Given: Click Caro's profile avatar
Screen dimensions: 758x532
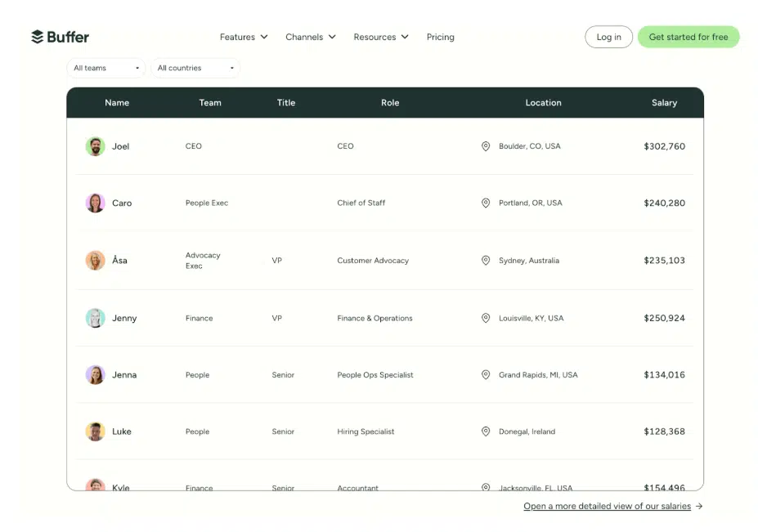Looking at the screenshot, I should point(96,203).
